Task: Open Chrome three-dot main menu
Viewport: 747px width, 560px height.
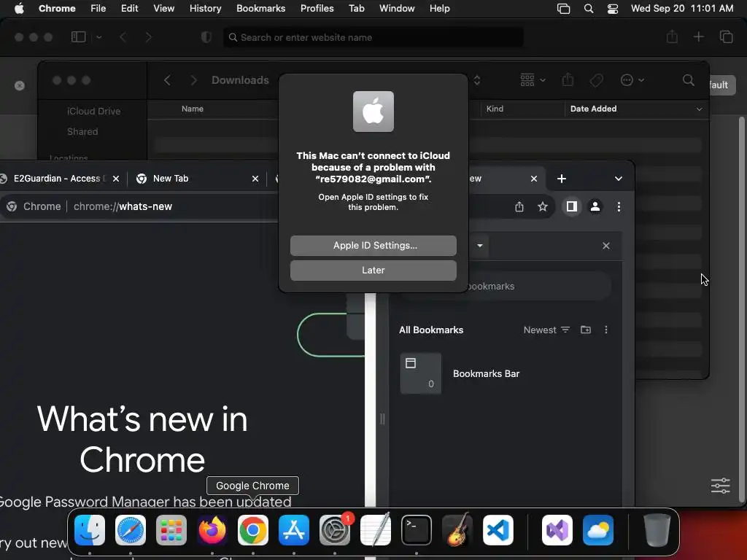Action: [619, 206]
